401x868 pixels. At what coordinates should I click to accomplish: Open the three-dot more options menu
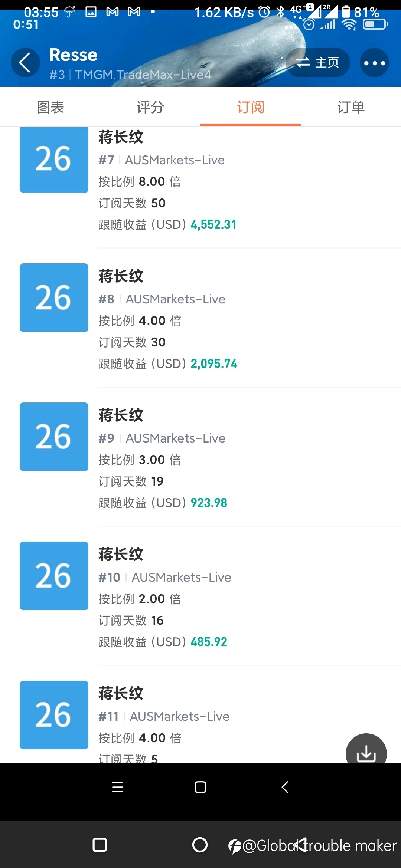click(374, 63)
